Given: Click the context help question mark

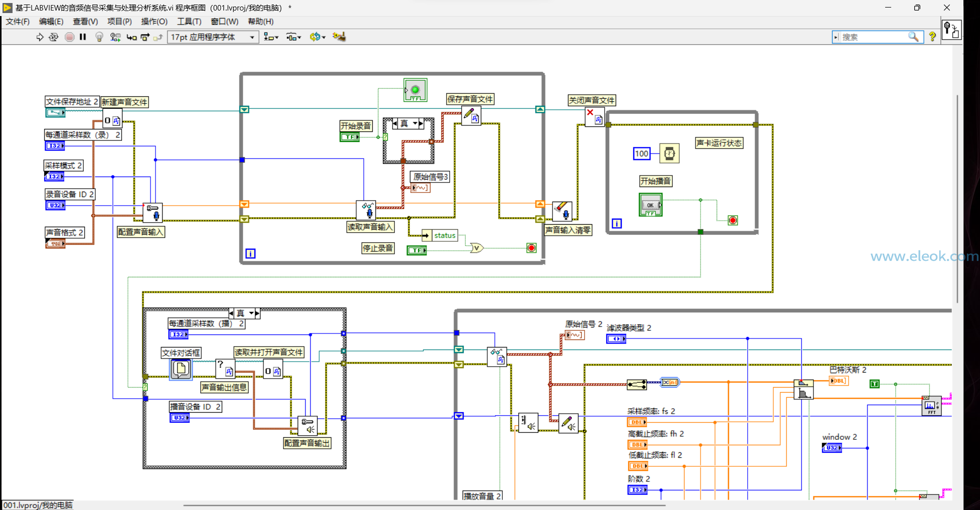Looking at the screenshot, I should [x=932, y=37].
